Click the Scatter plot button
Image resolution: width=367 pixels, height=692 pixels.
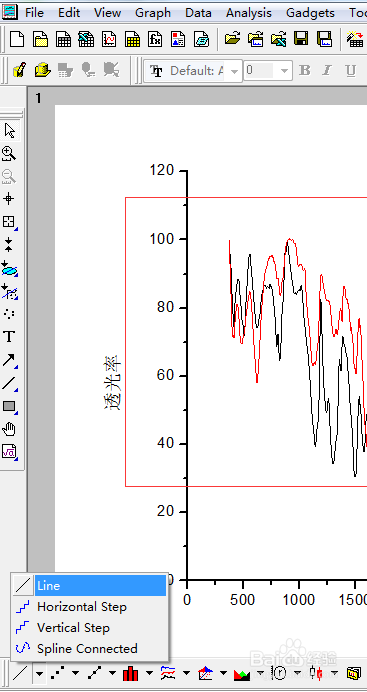coord(57,673)
